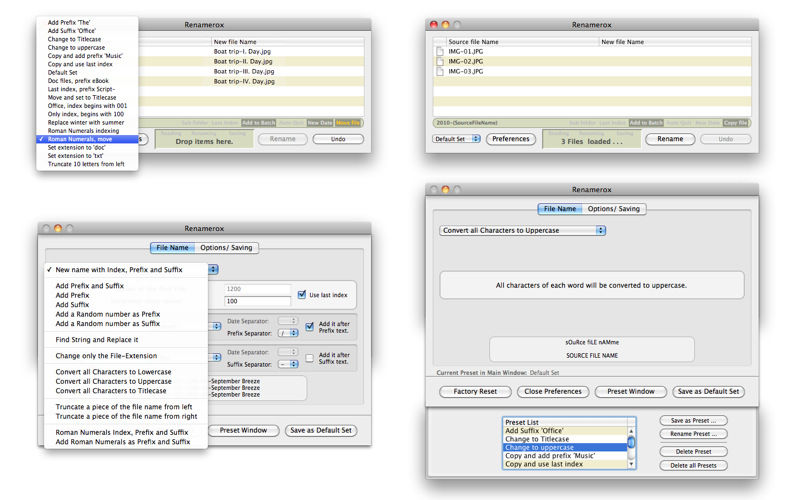Open the Default Set preset dropdown
Image resolution: width=800 pixels, height=500 pixels.
point(457,139)
